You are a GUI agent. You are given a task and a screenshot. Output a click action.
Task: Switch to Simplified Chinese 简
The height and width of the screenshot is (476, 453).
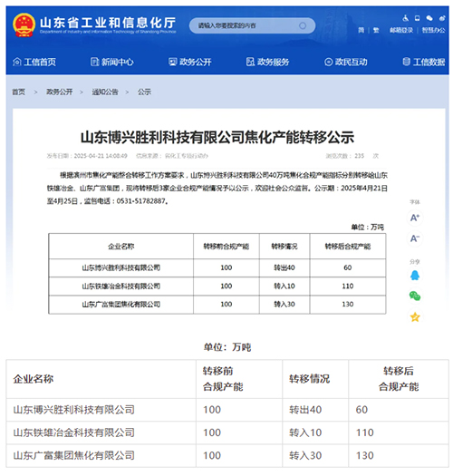coord(361,30)
